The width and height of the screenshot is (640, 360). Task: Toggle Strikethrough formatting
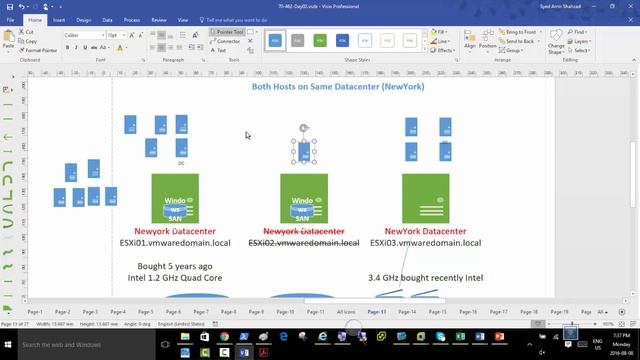(x=94, y=48)
